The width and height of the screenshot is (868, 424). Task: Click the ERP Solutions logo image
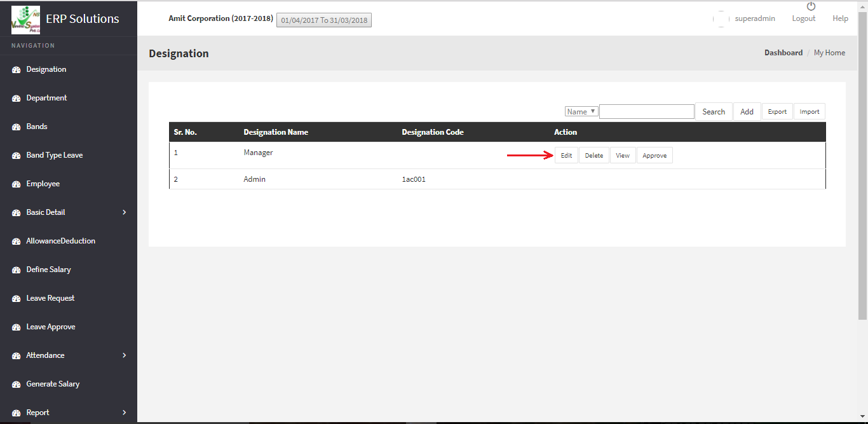coord(25,20)
